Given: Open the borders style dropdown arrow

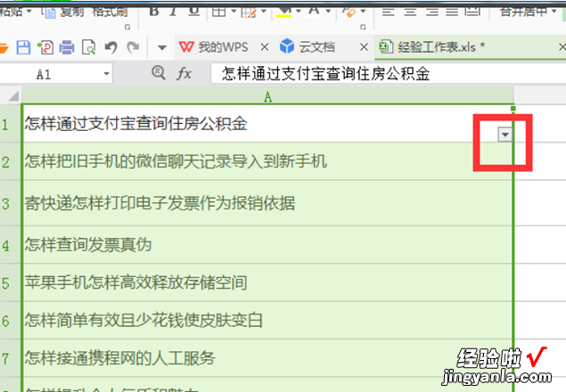Looking at the screenshot, I should coord(234,12).
